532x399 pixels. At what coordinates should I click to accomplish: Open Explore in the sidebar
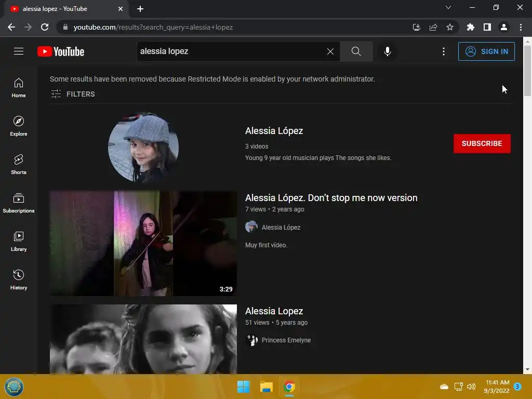click(x=19, y=126)
